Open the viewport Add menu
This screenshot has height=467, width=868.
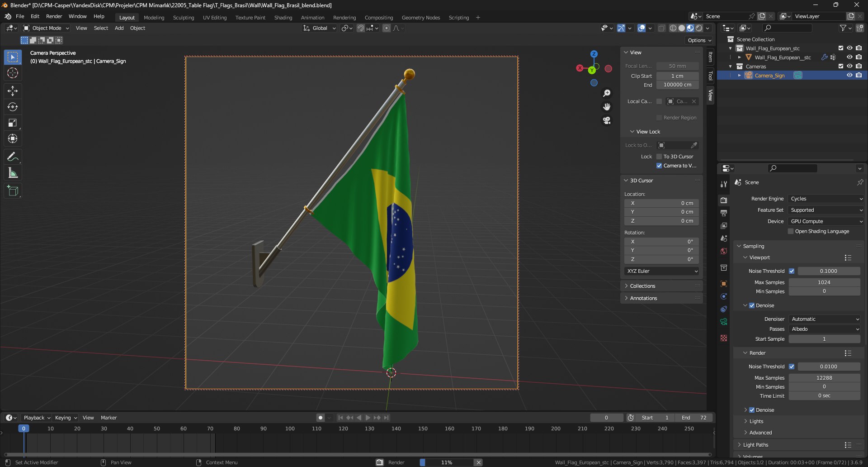click(x=119, y=28)
